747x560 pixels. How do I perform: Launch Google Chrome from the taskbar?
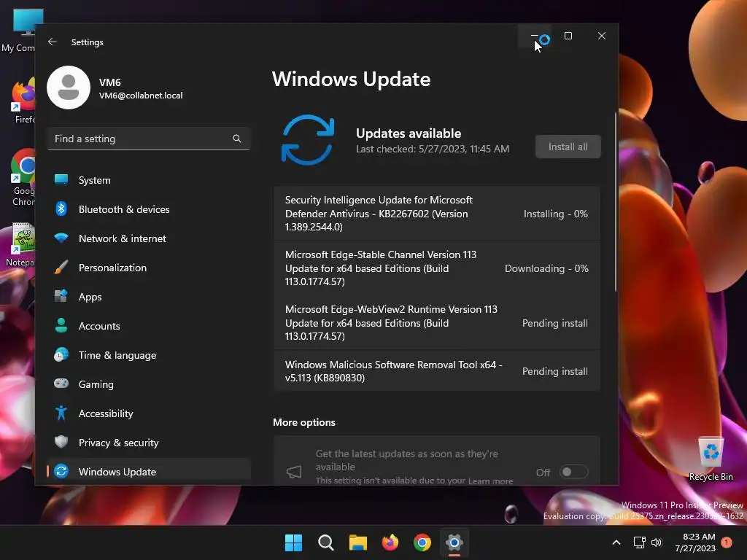pos(422,542)
